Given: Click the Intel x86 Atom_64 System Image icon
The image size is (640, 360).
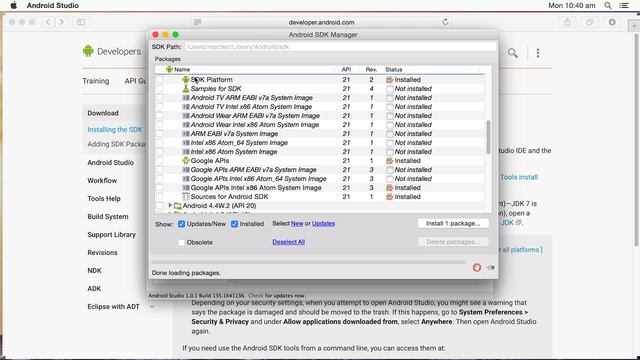Looking at the screenshot, I should [186, 142].
